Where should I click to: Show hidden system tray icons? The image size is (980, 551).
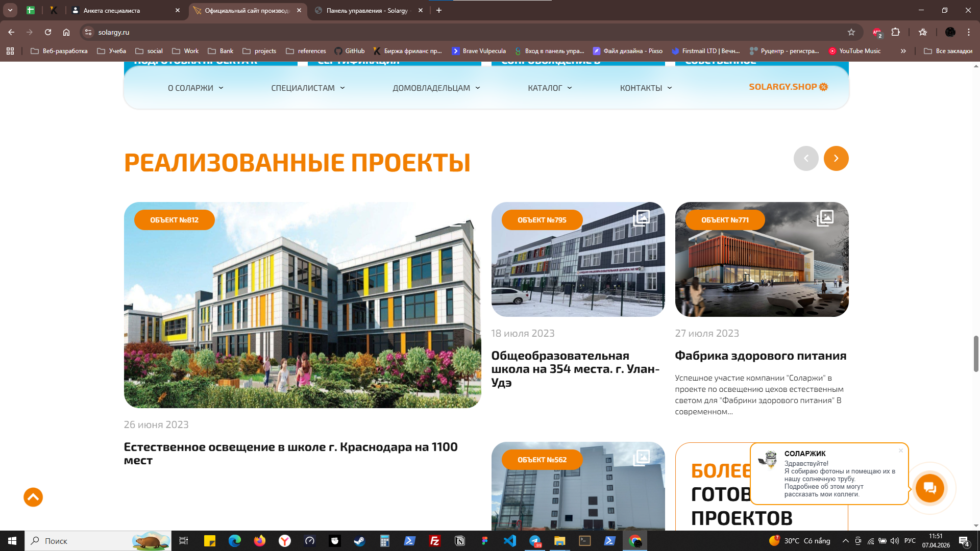pos(845,541)
